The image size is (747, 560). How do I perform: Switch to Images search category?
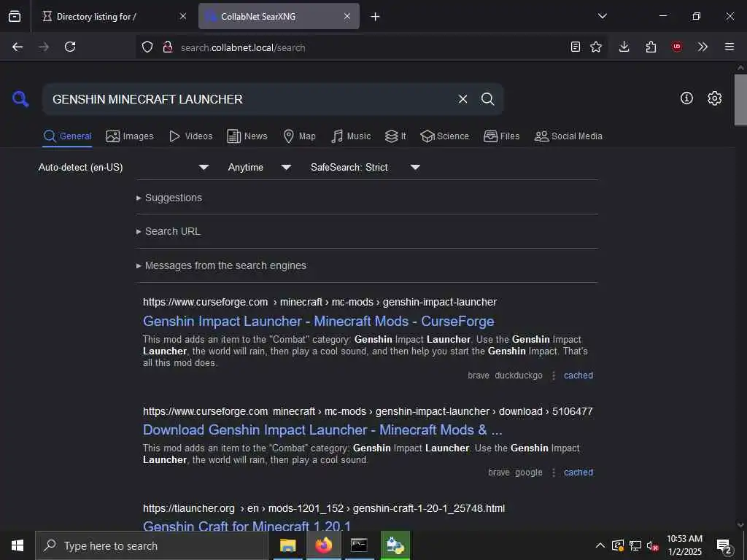click(130, 136)
